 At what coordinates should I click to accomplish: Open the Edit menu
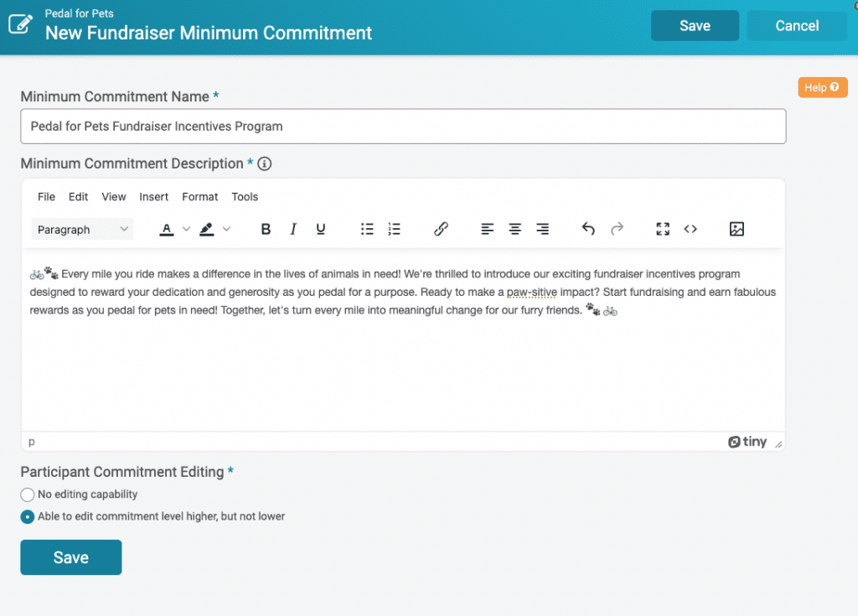pos(78,197)
